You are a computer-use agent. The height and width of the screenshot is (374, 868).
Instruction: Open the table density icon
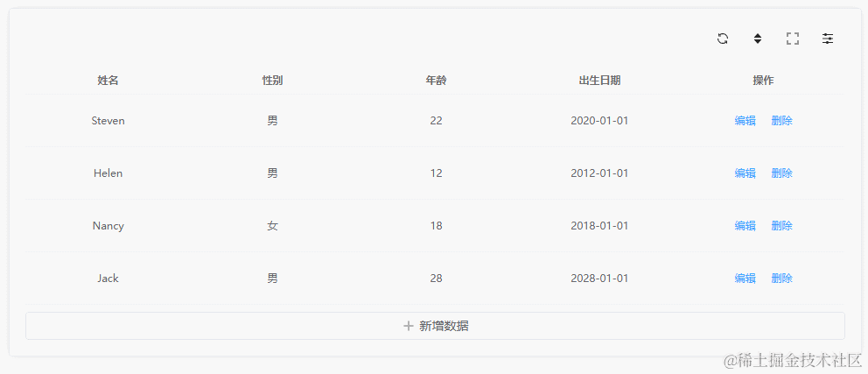pos(758,39)
